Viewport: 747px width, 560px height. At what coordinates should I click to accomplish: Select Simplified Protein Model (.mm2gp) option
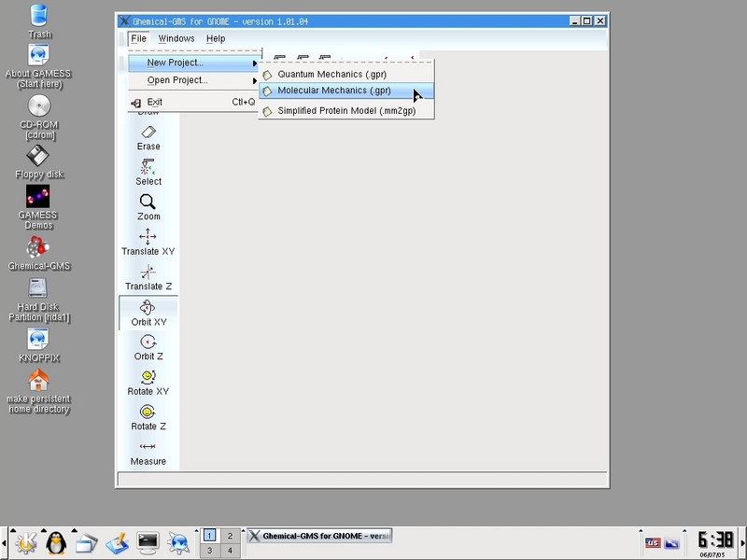(x=345, y=110)
